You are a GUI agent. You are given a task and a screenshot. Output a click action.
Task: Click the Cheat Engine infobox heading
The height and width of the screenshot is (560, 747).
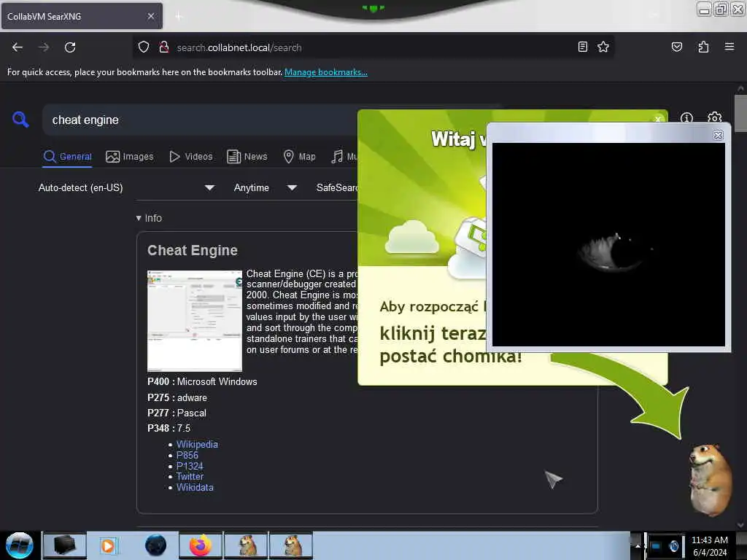coord(193,251)
